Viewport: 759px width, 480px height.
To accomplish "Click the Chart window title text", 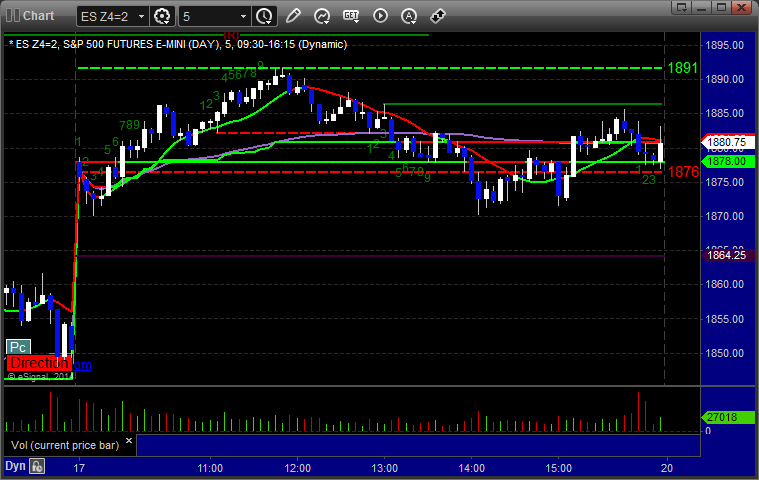I will click(39, 16).
